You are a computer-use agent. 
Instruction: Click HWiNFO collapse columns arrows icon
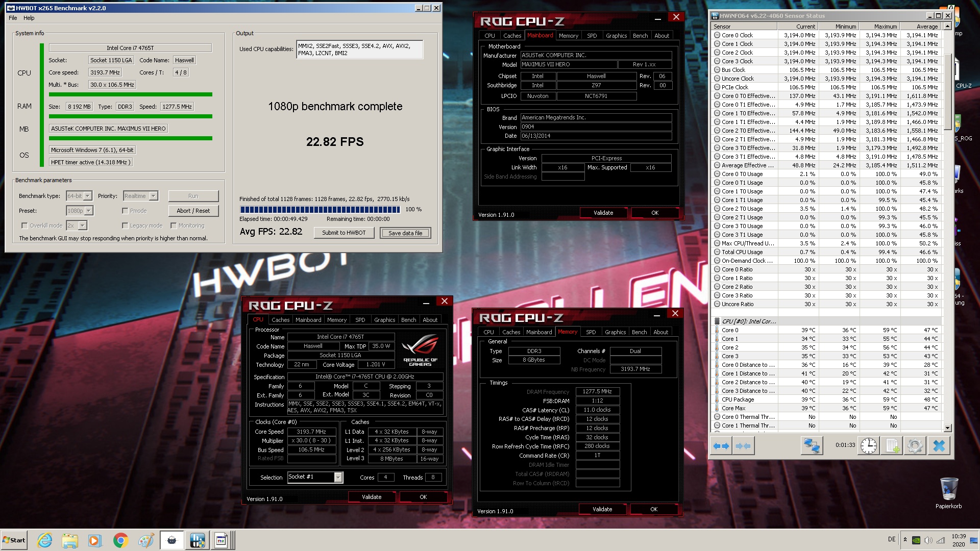tap(743, 446)
